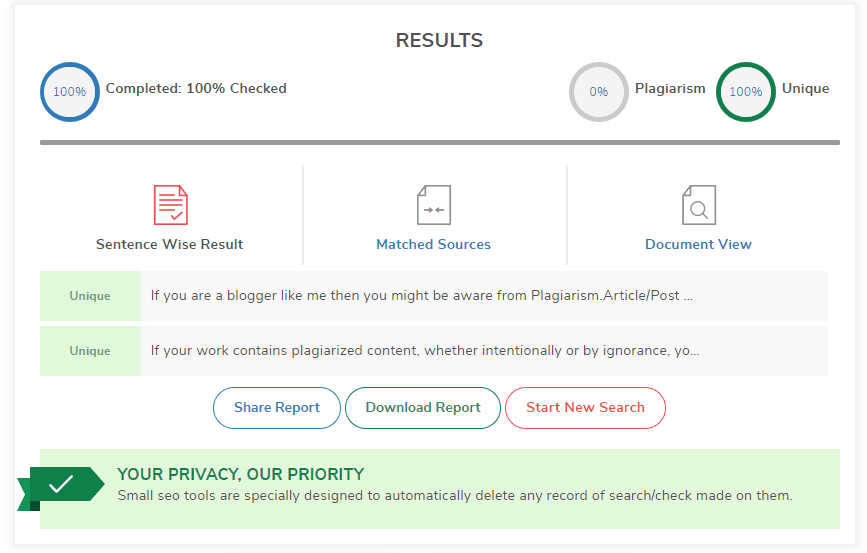Click the green 100% unique circle
Viewport: 867px width, 553px height.
pos(746,92)
